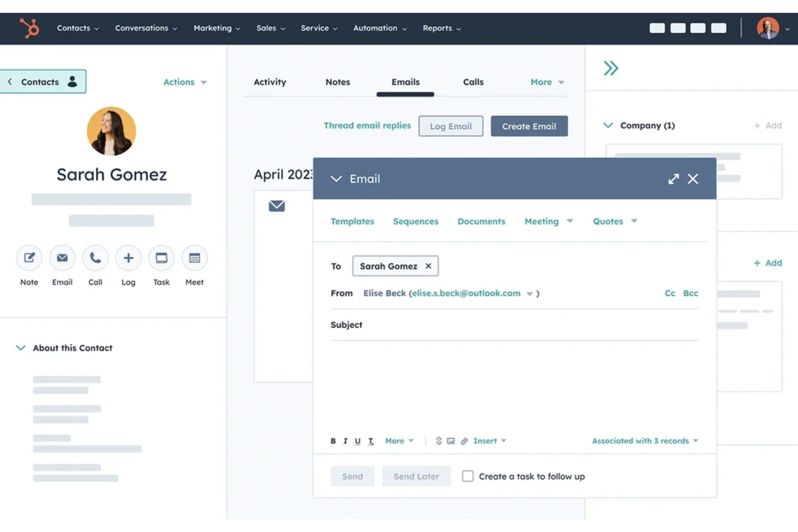The height and width of the screenshot is (532, 798).
Task: Remove Sarah Gomez from the To field
Action: (428, 266)
